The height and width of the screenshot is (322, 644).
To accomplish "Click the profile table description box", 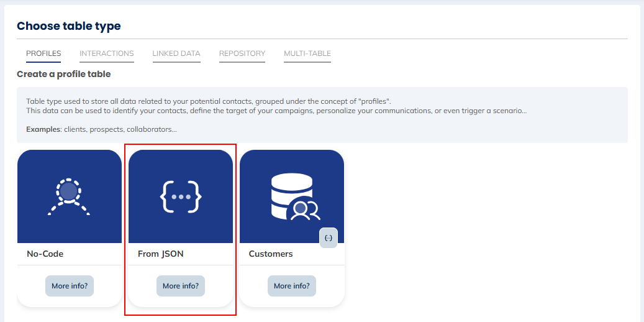I will [322, 115].
